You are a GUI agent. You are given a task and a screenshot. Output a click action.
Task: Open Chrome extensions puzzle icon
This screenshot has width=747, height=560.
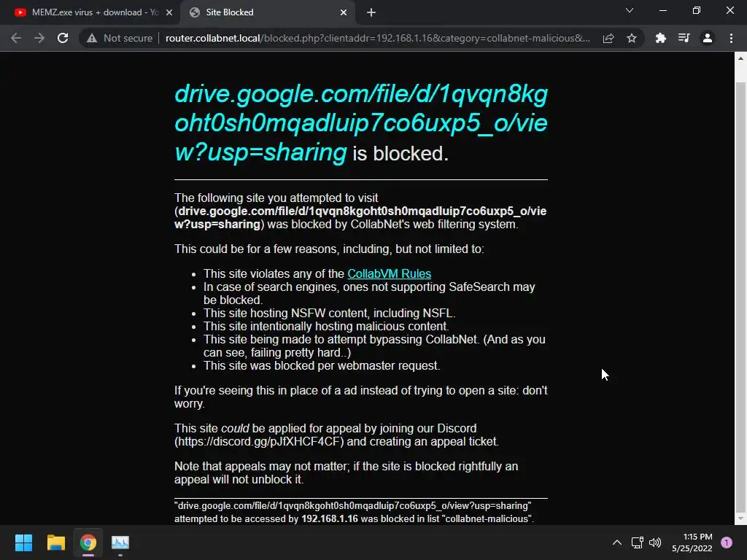point(660,38)
